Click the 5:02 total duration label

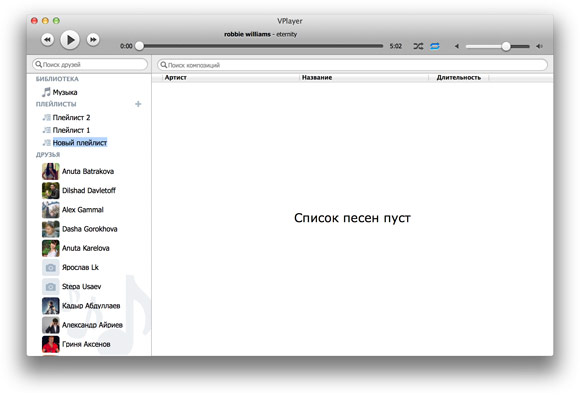click(395, 46)
